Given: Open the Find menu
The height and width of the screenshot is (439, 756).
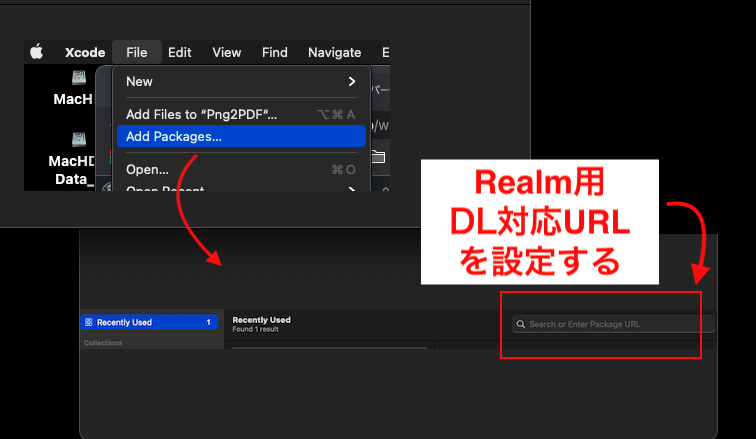Looking at the screenshot, I should coord(274,52).
